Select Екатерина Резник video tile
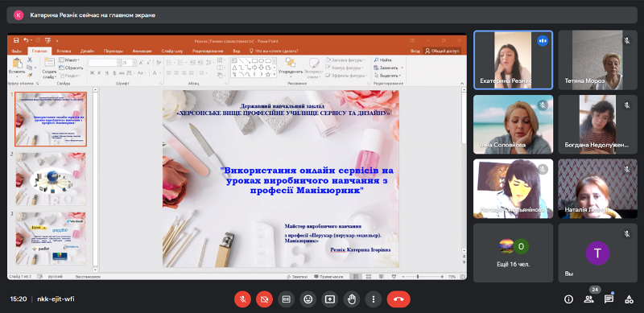The width and height of the screenshot is (644, 313). coord(513,60)
